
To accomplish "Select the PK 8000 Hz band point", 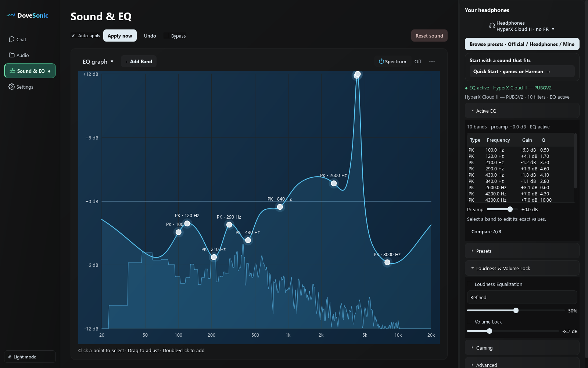I will pos(387,262).
